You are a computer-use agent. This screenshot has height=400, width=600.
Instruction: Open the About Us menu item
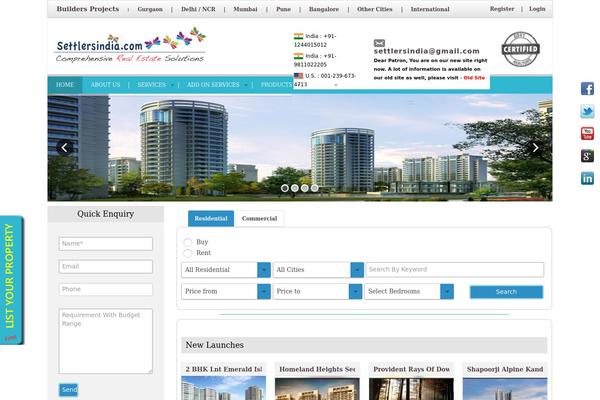point(106,85)
